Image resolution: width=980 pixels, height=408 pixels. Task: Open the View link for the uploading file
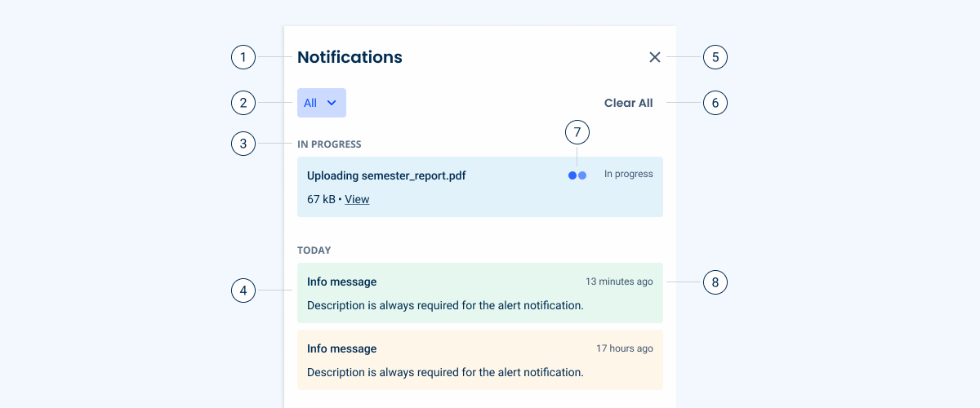[x=357, y=199]
